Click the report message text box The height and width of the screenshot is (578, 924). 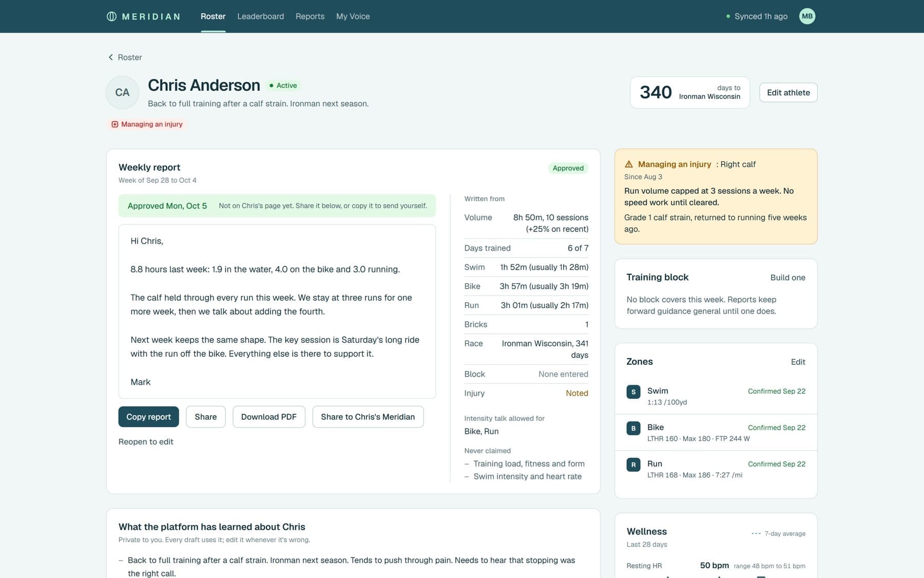click(277, 311)
